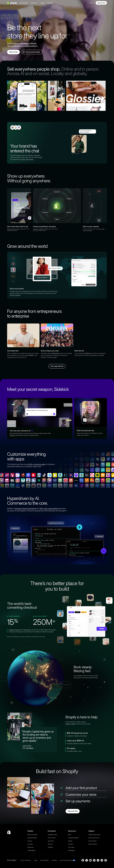Click the Payments node in the diagram
Image resolution: width=114 pixels, height=868 pixels.
[x=57, y=192]
